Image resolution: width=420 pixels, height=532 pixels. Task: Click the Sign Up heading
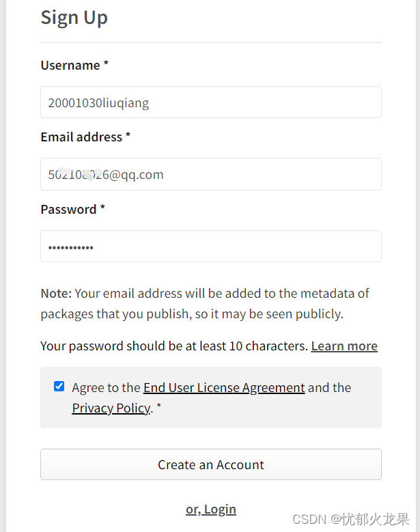(x=74, y=18)
